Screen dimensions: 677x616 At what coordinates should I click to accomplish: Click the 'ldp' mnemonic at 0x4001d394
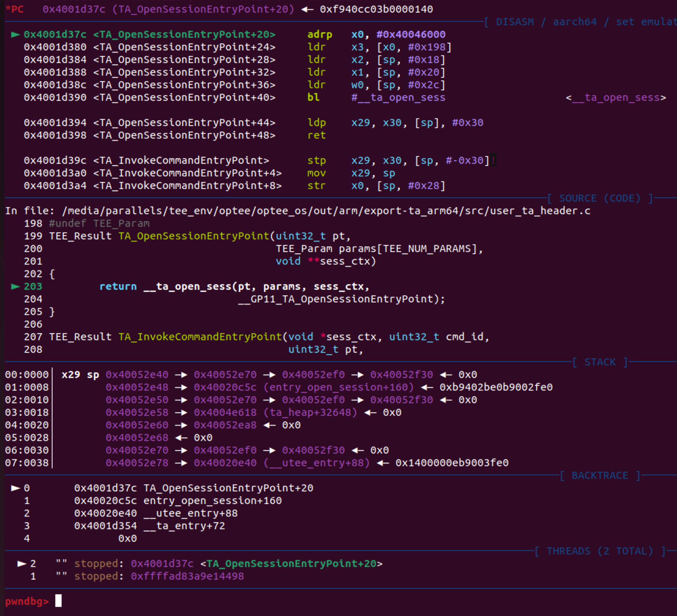316,122
